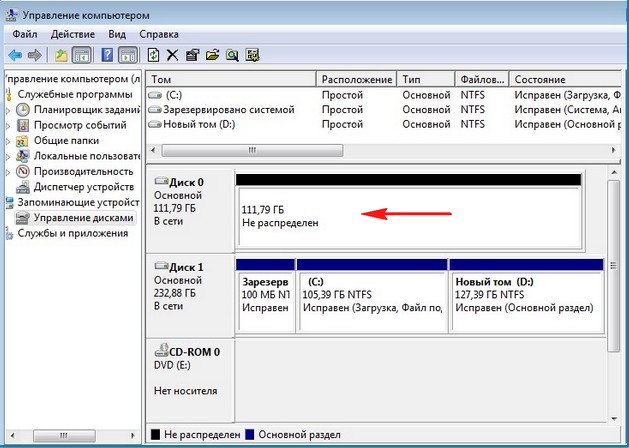The width and height of the screenshot is (629, 448).
Task: Expand the Просмотр событий node arrow
Action: [x=10, y=125]
